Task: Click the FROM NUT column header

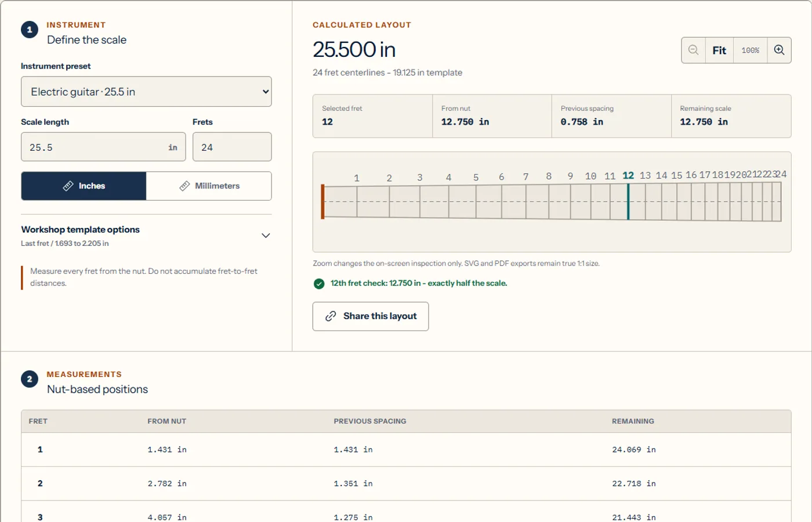Action: [167, 422]
